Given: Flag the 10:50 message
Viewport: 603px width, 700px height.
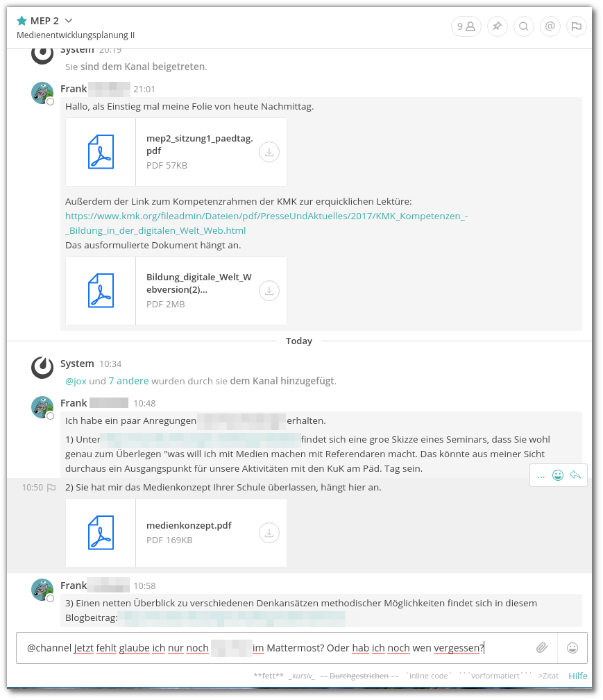Looking at the screenshot, I should click(51, 488).
